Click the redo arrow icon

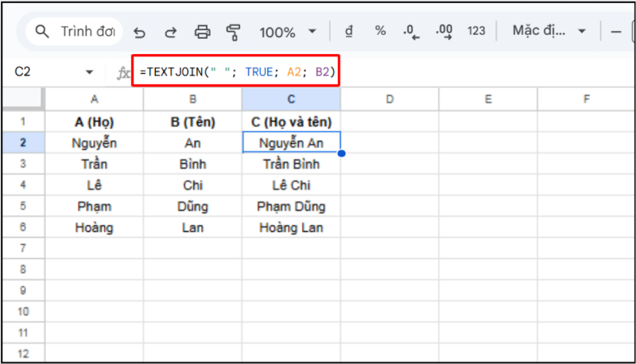tap(171, 32)
